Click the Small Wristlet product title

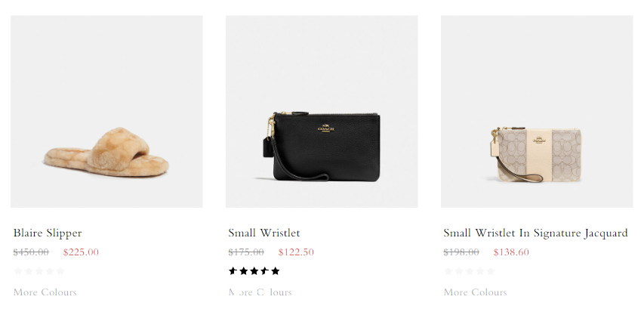[264, 233]
